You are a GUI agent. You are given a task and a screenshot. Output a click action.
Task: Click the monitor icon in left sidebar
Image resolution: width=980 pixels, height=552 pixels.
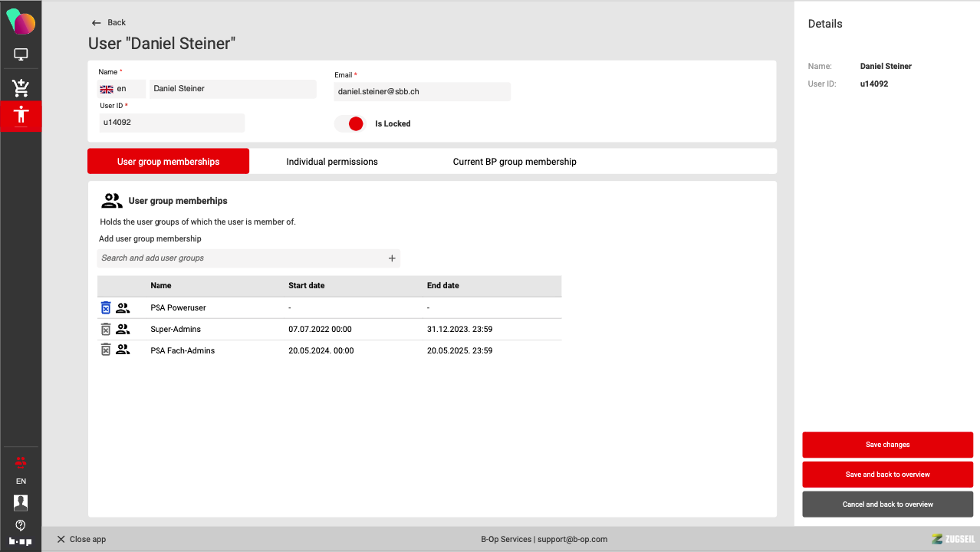21,55
